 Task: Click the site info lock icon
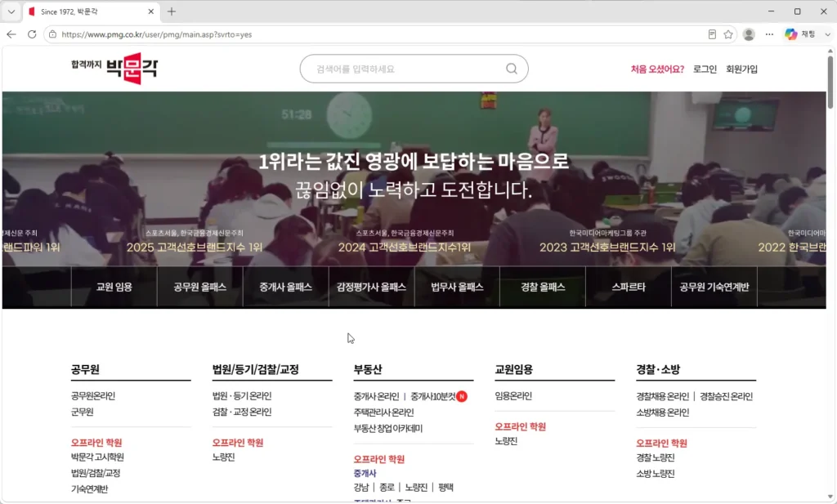(x=51, y=34)
